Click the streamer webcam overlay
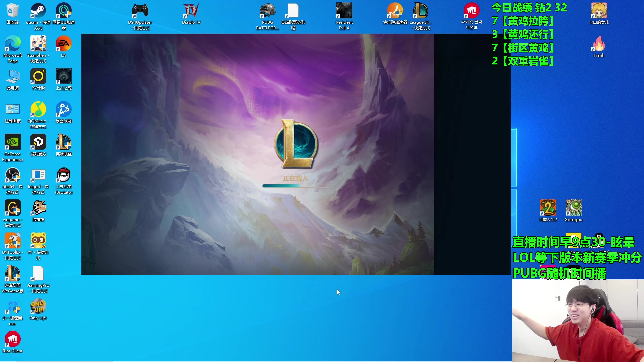The height and width of the screenshot is (362, 644). click(578, 320)
